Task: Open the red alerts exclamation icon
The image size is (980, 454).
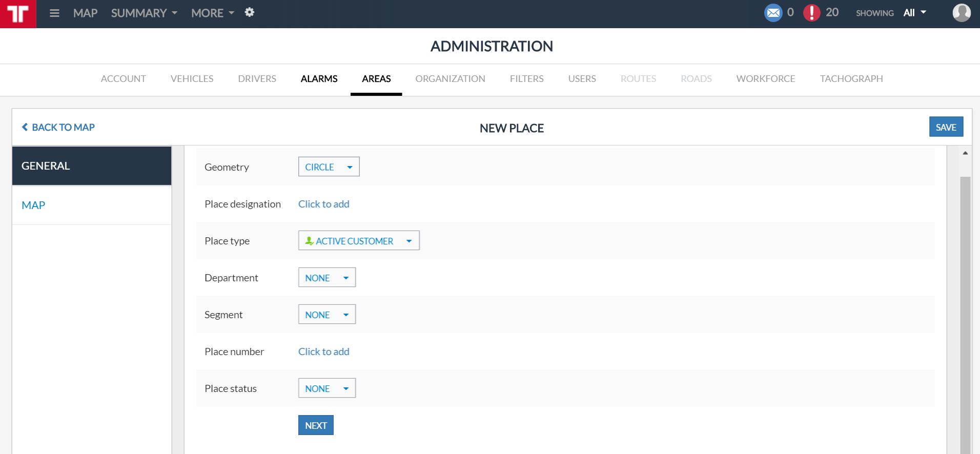Action: [811, 13]
